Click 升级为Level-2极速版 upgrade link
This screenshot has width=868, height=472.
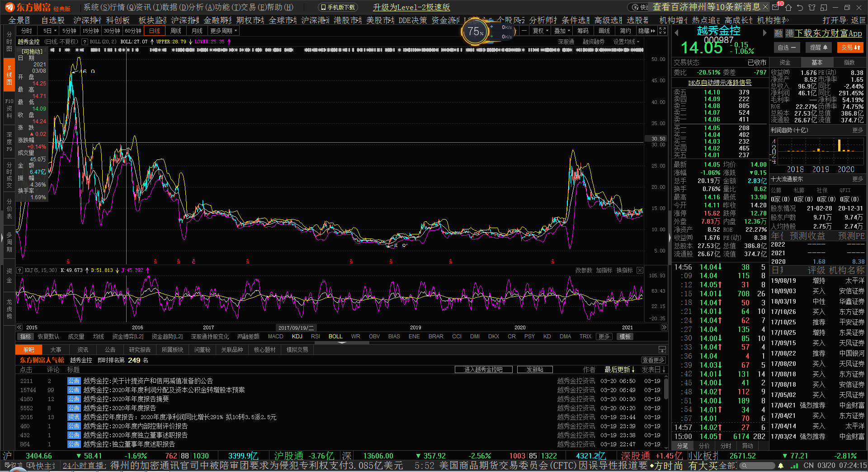click(411, 7)
